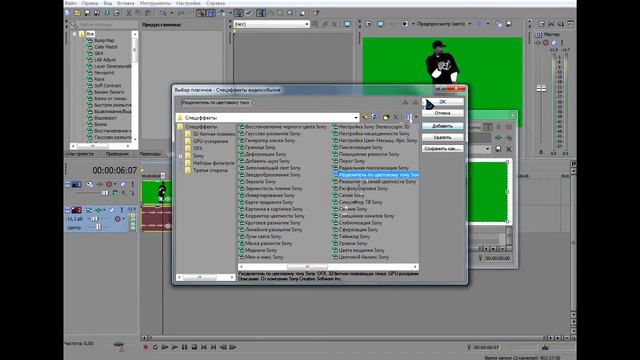Click the Save project toolbar icon

(x=87, y=13)
